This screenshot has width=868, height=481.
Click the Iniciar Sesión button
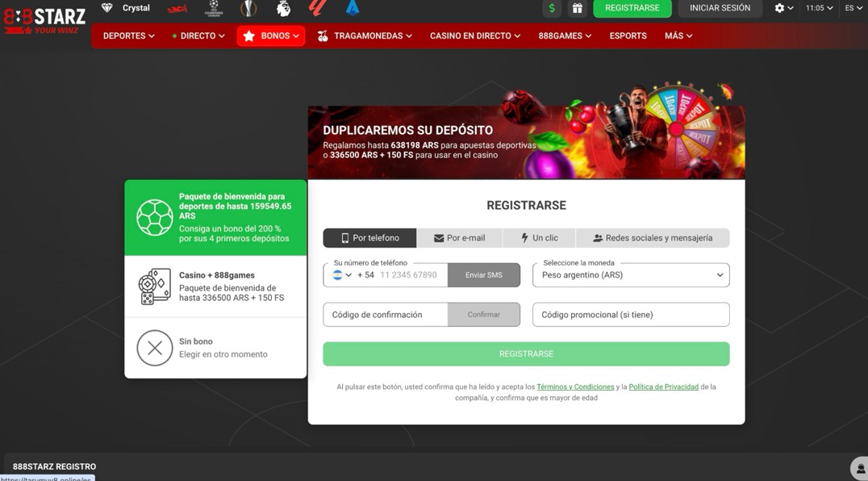tap(720, 8)
